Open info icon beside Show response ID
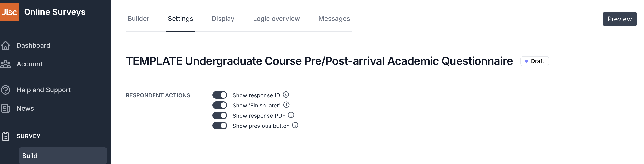The width and height of the screenshot is (644, 164). point(286,95)
